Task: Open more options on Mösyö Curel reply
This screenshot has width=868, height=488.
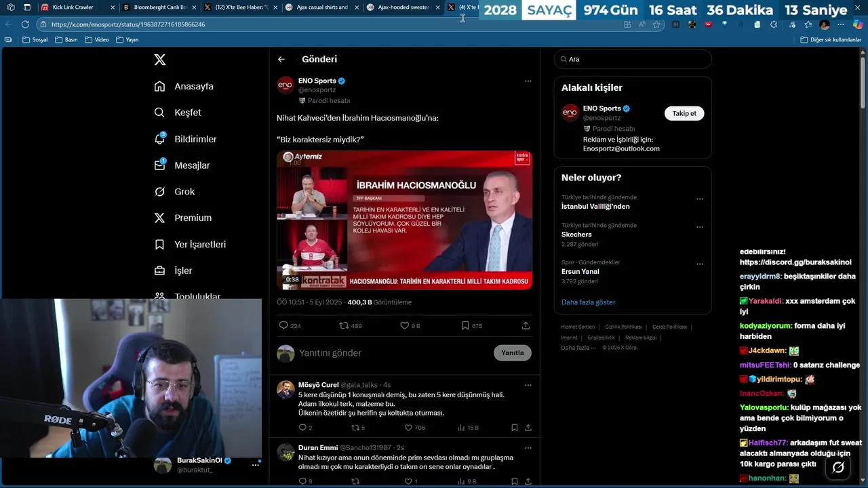Action: pos(528,385)
